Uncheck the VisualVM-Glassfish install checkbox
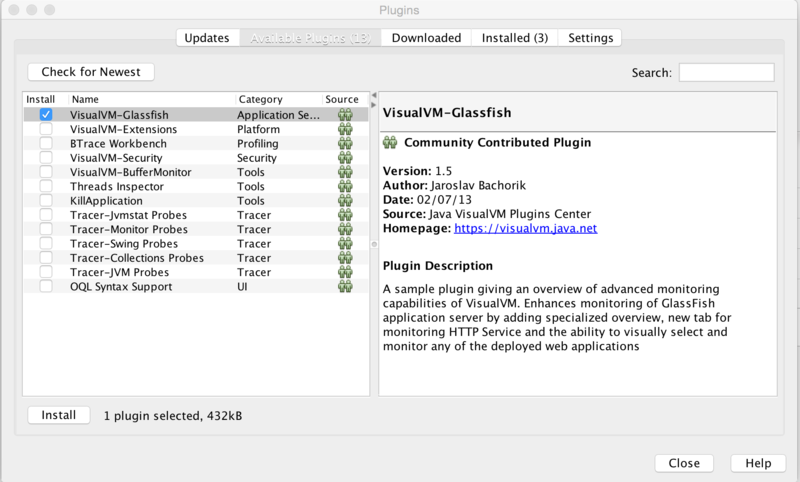Image resolution: width=800 pixels, height=482 pixels. 46,115
